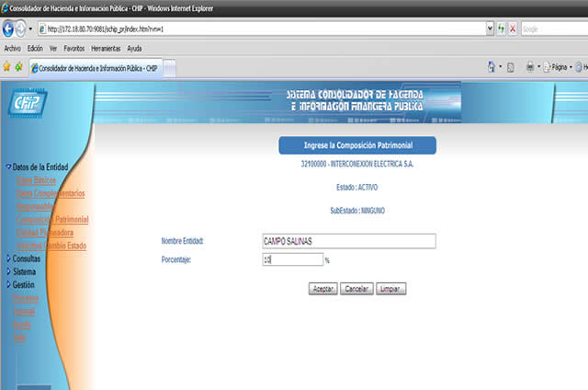Open the Print options dropdown arrow
Screen dimensions: 588x390
coord(539,67)
